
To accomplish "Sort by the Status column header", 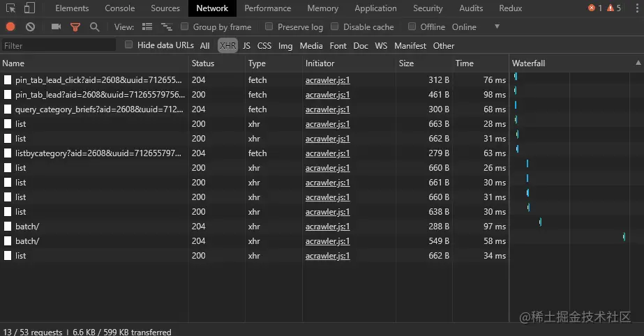I will (x=217, y=63).
